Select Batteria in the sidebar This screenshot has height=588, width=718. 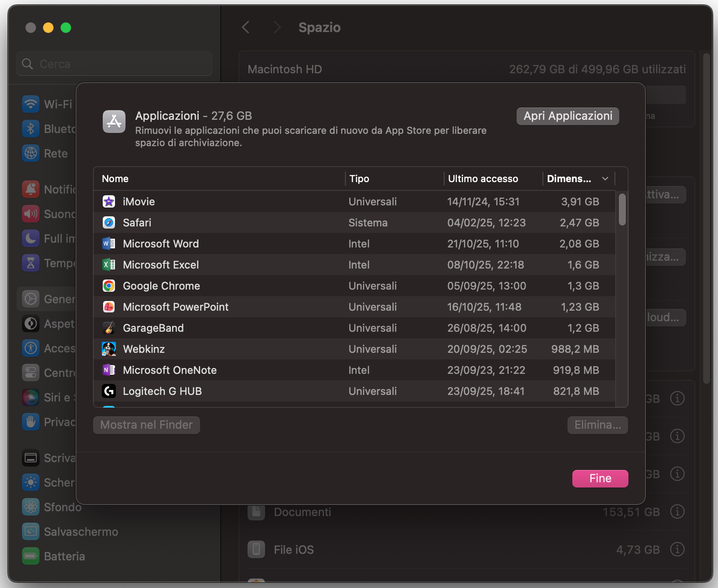point(64,556)
